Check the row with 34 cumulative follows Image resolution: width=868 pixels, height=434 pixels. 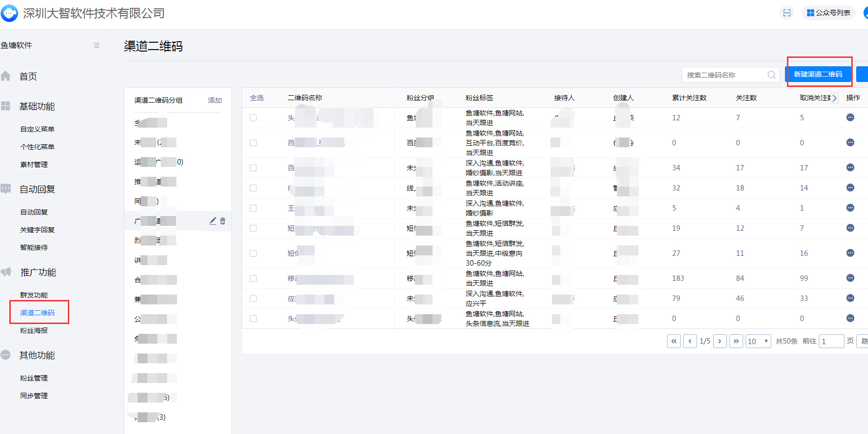click(x=253, y=168)
